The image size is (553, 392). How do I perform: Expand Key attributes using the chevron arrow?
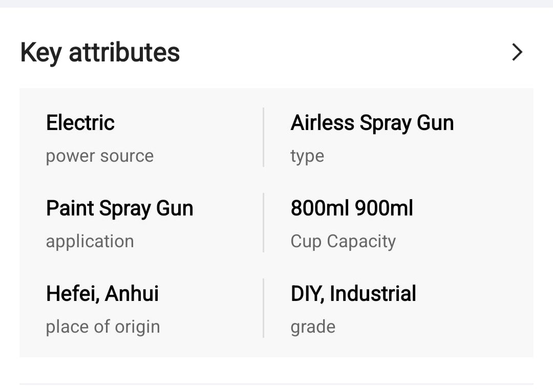[517, 52]
